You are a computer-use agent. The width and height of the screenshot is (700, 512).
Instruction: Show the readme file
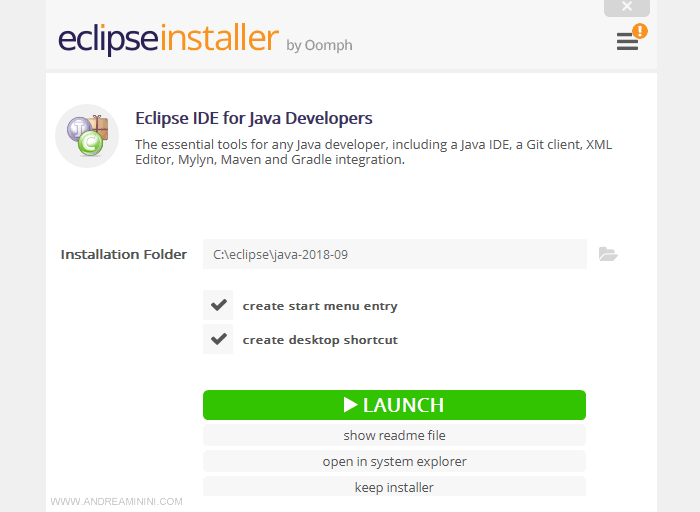[394, 435]
